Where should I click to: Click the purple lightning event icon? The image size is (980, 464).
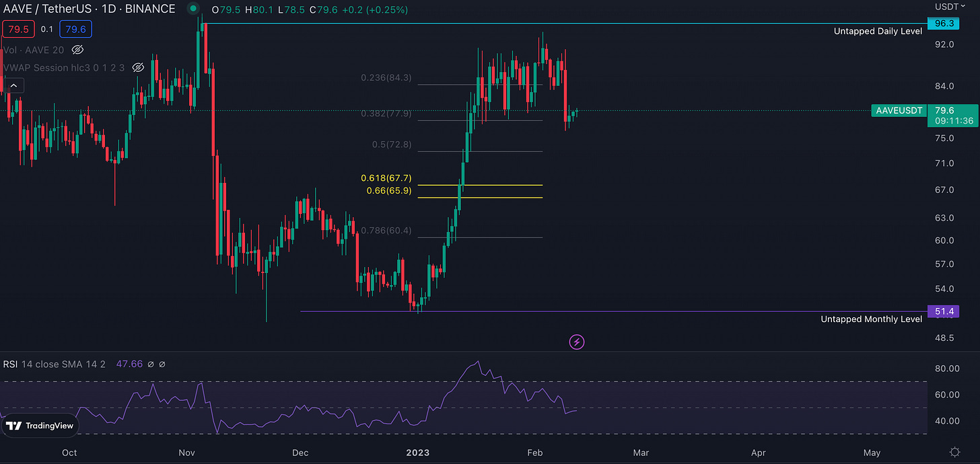pyautogui.click(x=577, y=342)
